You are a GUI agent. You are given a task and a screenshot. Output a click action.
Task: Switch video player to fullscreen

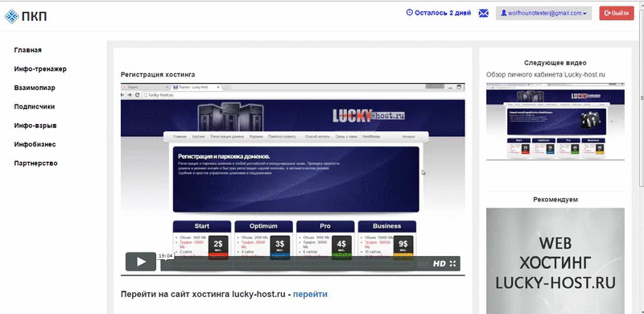452,264
